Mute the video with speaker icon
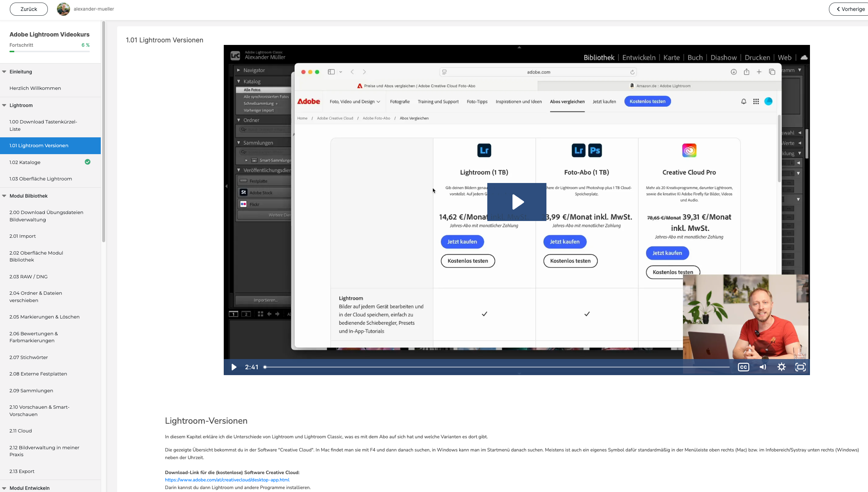The image size is (868, 492). tap(763, 367)
